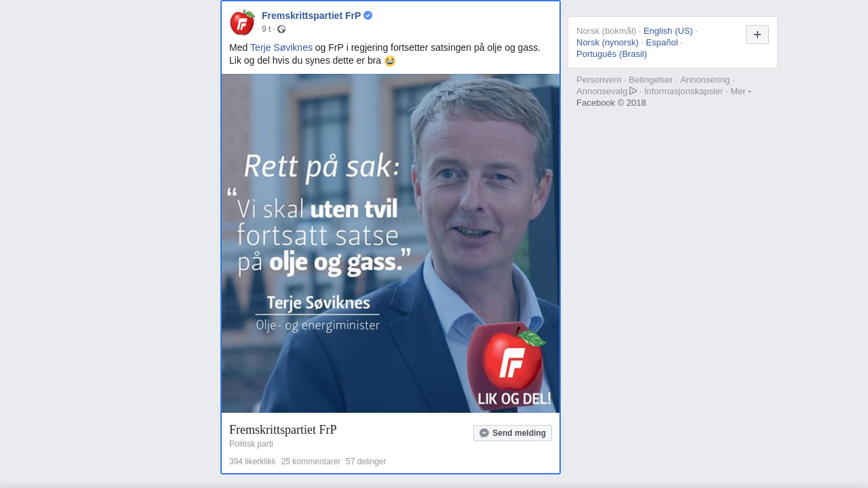This screenshot has height=488, width=868.
Task: Switch language to Norsk (nynorsk)
Action: [608, 42]
